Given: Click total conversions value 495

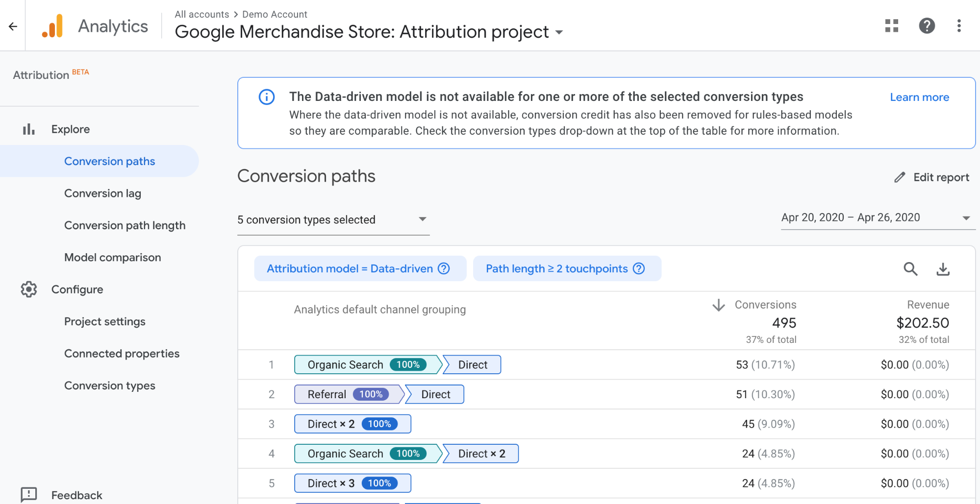Looking at the screenshot, I should [784, 323].
